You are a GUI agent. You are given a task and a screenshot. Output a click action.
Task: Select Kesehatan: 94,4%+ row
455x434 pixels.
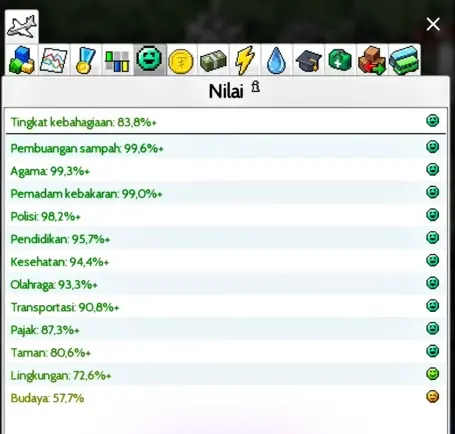[226, 261]
